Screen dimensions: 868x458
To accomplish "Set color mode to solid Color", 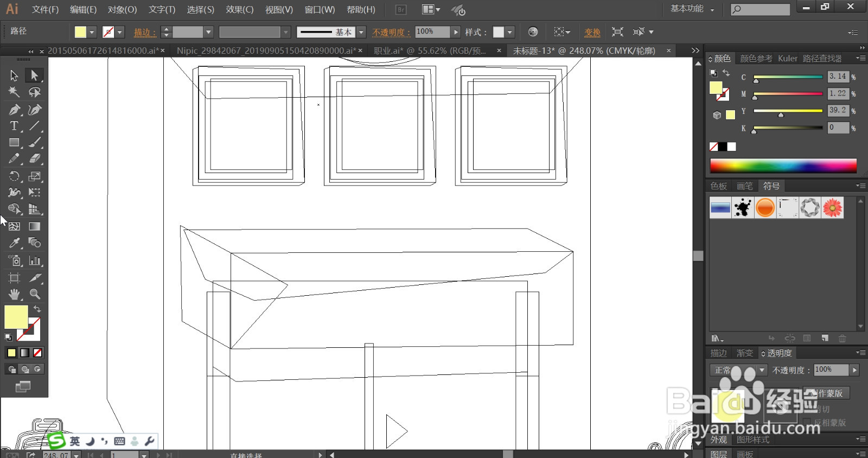I will (x=11, y=353).
